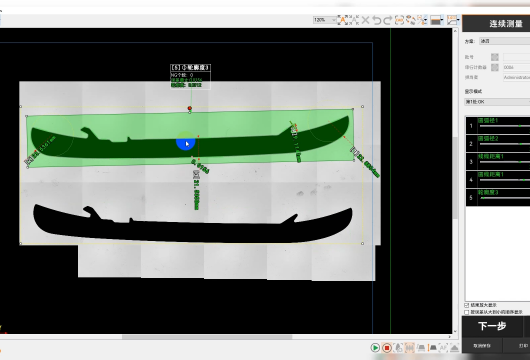Click the result chart view icon
Viewport: 530px width, 360px height.
point(452,20)
